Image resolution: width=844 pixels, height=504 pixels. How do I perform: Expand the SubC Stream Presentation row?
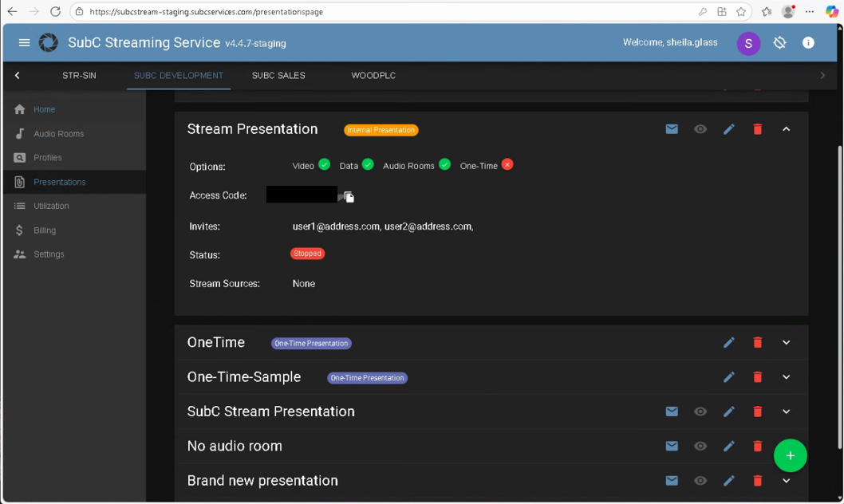[787, 411]
